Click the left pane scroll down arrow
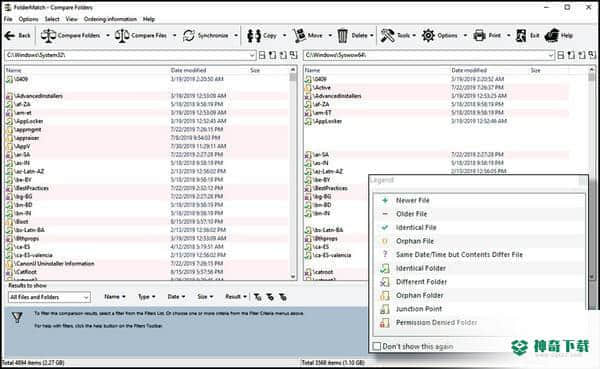 click(293, 277)
